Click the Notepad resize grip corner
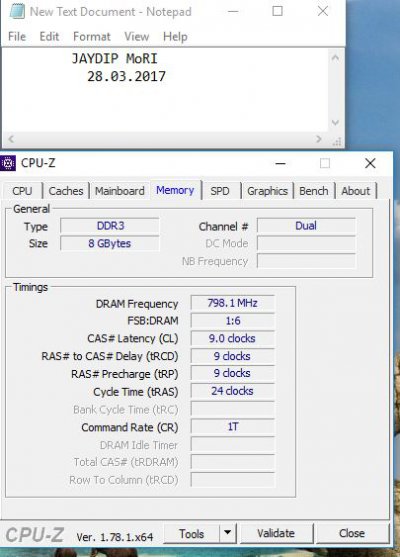The image size is (400, 557). point(337,141)
